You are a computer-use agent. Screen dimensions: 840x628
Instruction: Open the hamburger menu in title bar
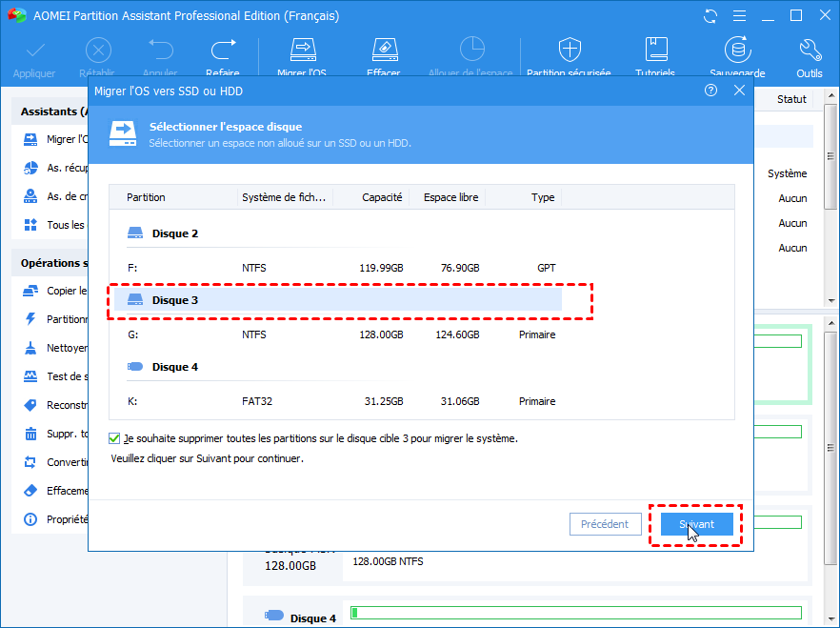coord(739,16)
